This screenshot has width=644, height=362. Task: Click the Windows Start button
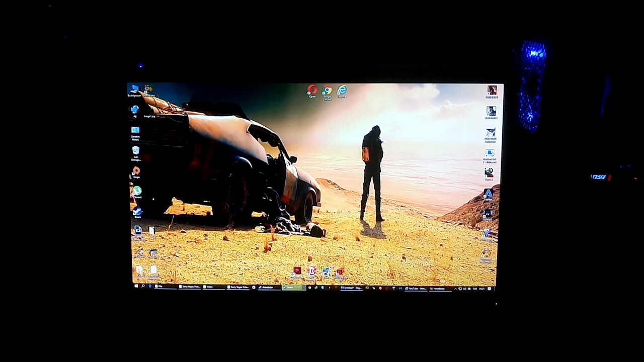(136, 286)
